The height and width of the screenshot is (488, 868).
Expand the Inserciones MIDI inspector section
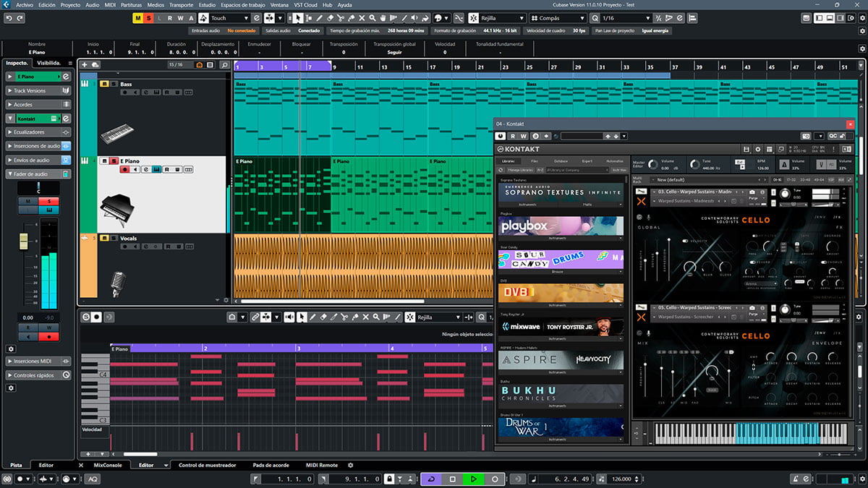coord(39,361)
